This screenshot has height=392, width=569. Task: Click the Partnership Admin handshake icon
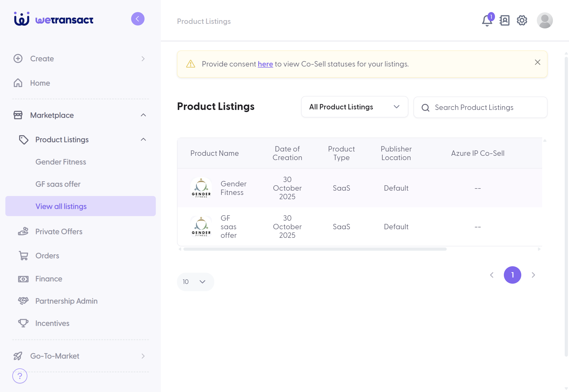click(23, 301)
